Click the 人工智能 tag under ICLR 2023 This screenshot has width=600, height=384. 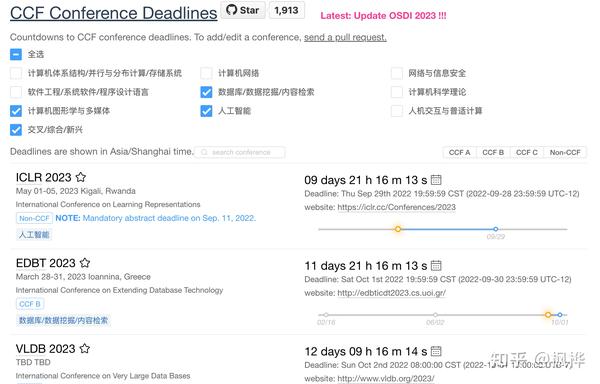[34, 234]
